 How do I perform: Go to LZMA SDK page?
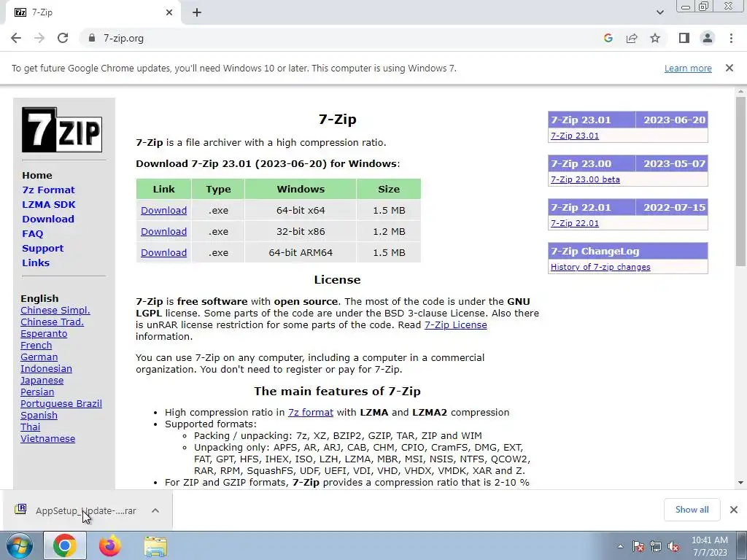pos(49,204)
